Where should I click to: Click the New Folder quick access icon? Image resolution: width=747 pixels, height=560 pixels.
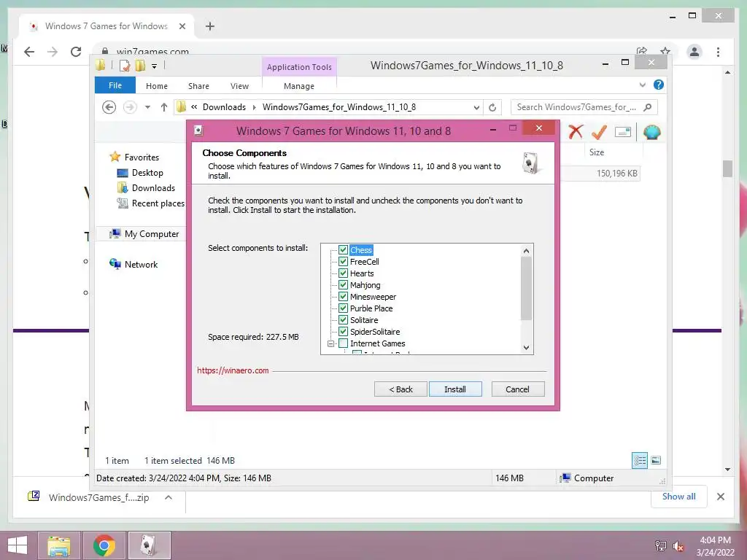(140, 66)
